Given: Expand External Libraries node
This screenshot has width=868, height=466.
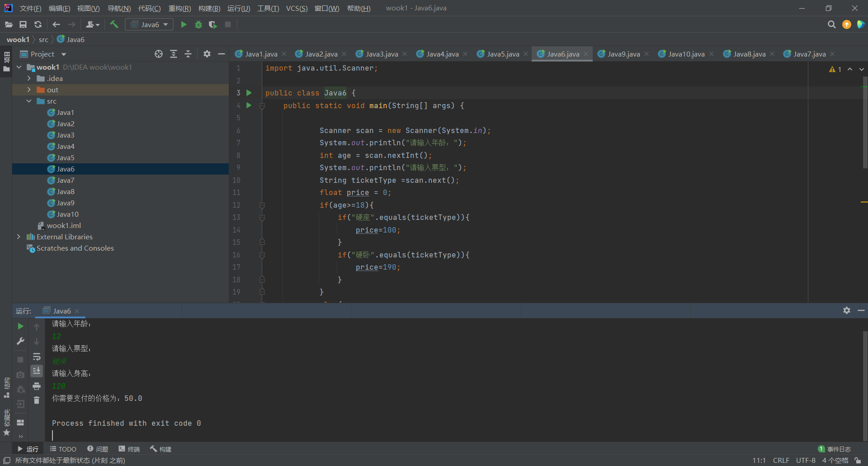Looking at the screenshot, I should 19,237.
